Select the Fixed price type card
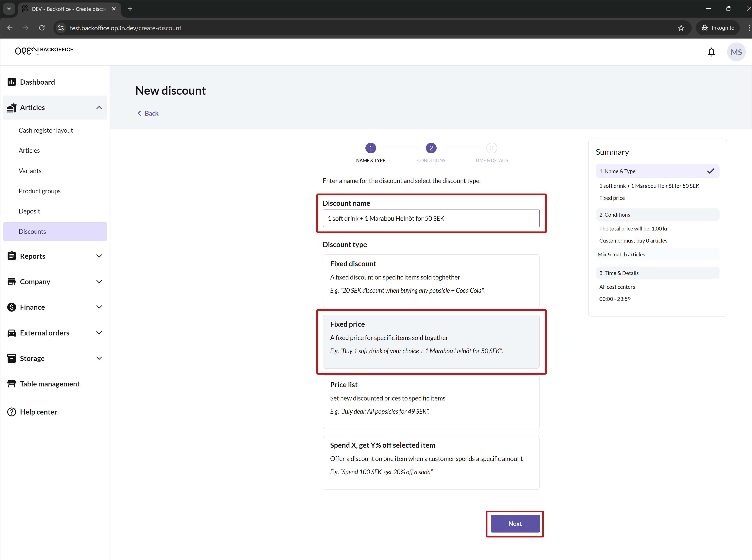The image size is (752, 560). (x=431, y=342)
